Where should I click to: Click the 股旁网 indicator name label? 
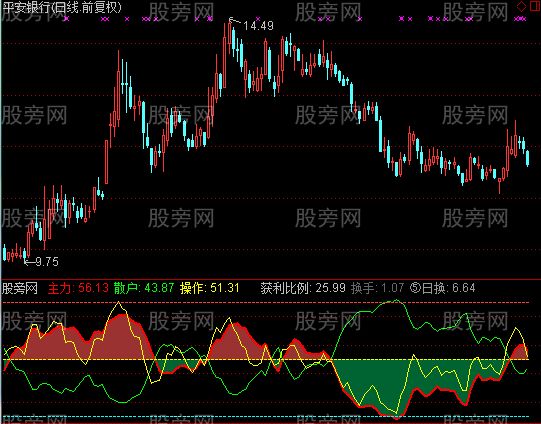click(20, 288)
